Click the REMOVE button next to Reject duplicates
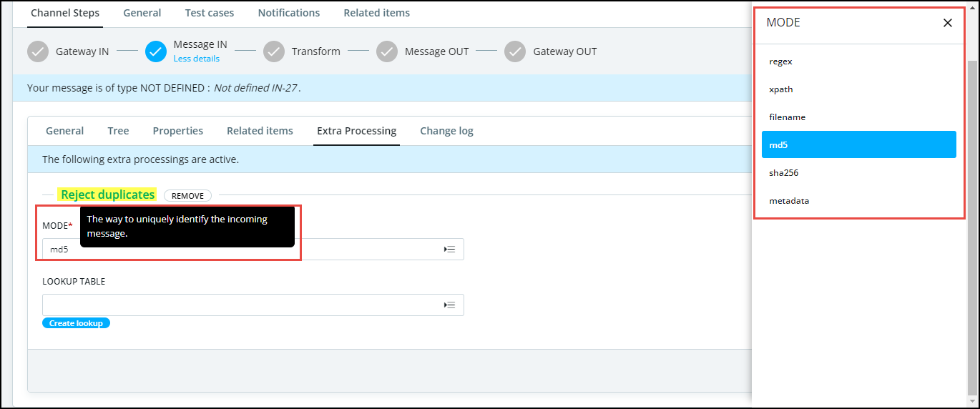980x409 pixels. [x=188, y=196]
